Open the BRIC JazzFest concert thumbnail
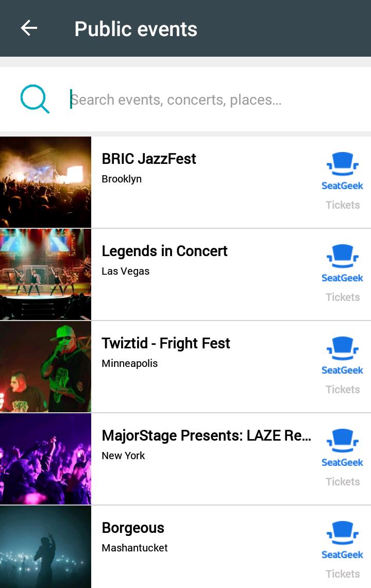 click(x=45, y=182)
